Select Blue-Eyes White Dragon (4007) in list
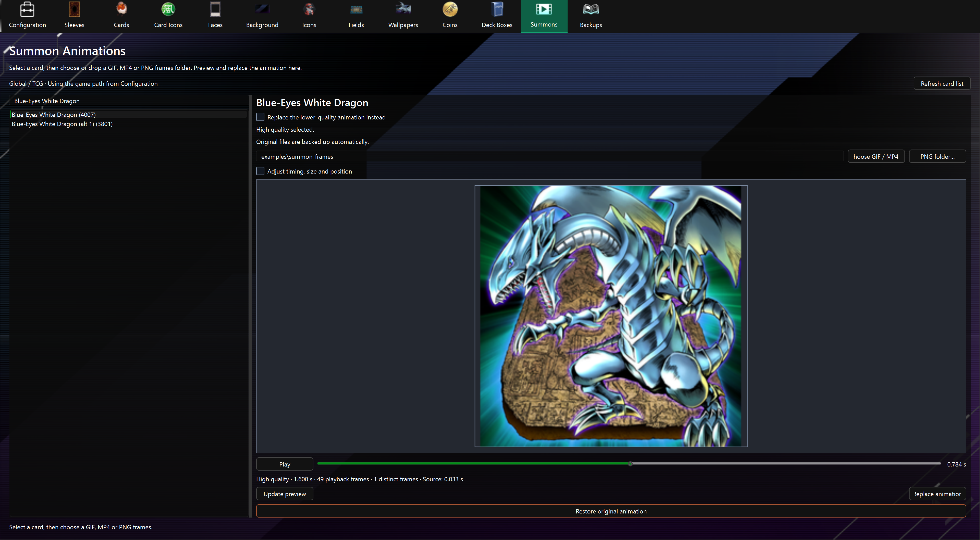This screenshot has height=540, width=980. pyautogui.click(x=129, y=115)
